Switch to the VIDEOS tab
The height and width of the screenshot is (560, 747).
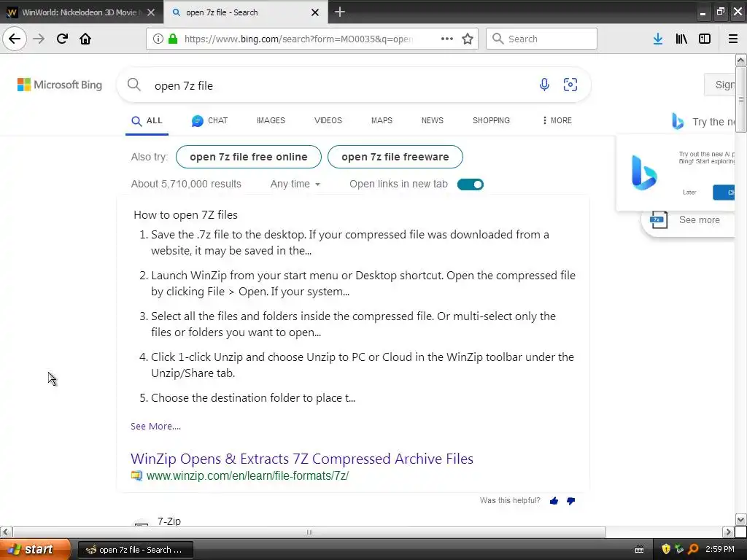pyautogui.click(x=328, y=120)
